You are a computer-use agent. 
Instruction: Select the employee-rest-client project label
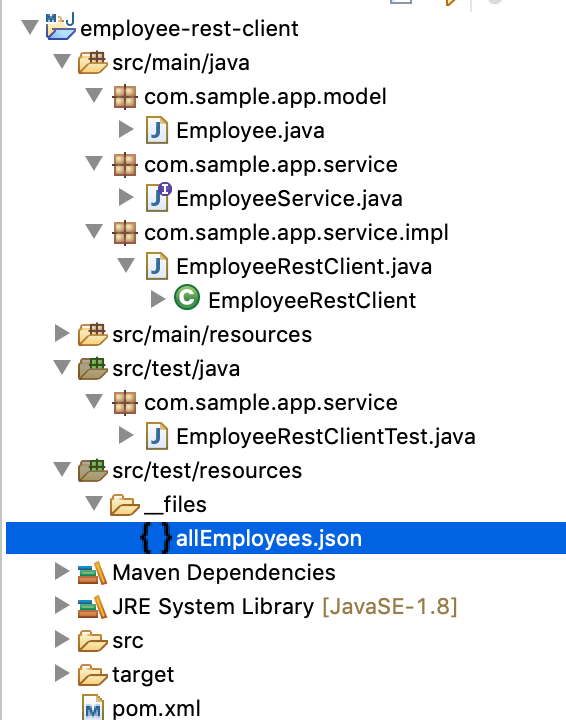[189, 29]
